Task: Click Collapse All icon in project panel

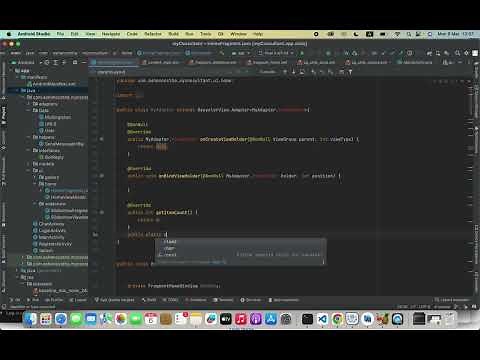Action: tap(64, 62)
